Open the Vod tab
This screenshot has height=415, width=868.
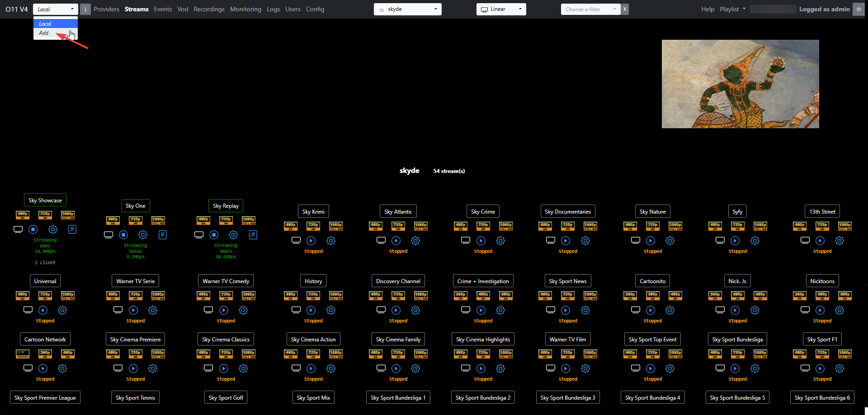point(183,9)
